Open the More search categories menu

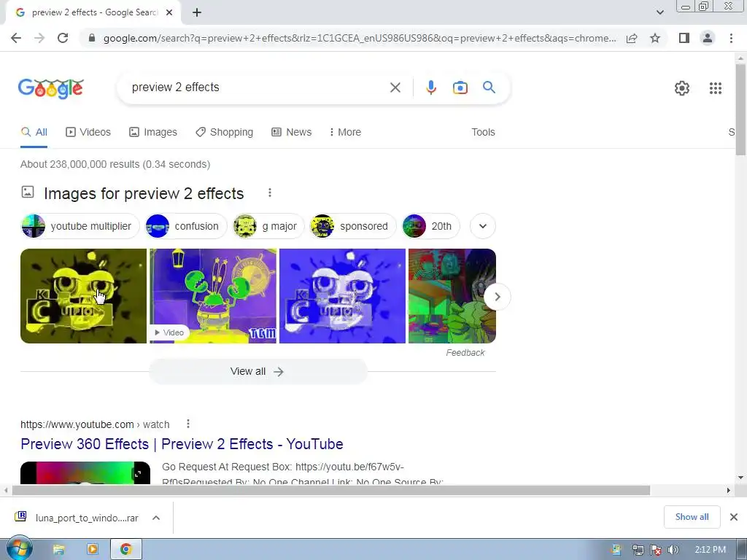pos(345,133)
